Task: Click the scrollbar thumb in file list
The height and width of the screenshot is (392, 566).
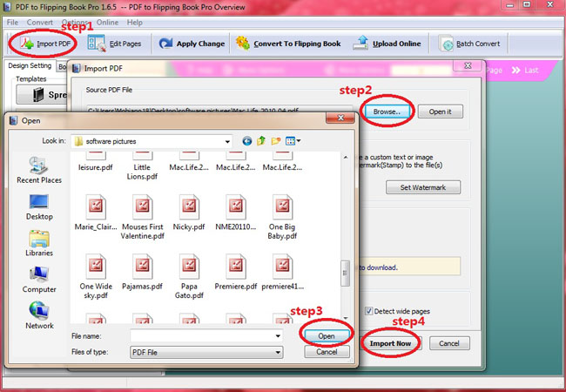Action: pos(346,274)
